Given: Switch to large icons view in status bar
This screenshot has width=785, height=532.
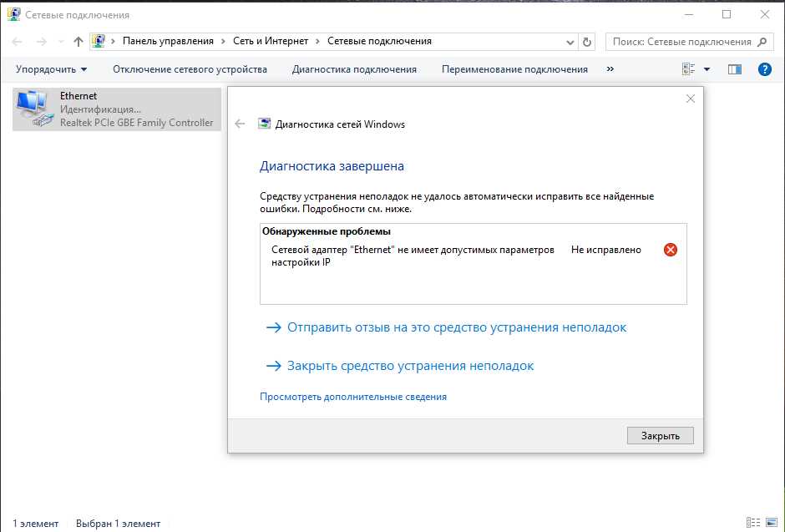Looking at the screenshot, I should (772, 523).
